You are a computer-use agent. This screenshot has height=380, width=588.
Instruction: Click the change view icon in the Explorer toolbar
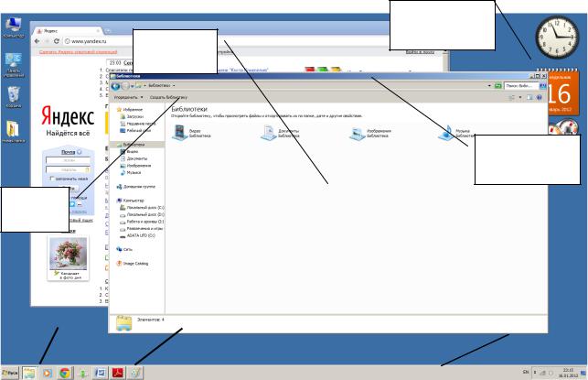[511, 97]
